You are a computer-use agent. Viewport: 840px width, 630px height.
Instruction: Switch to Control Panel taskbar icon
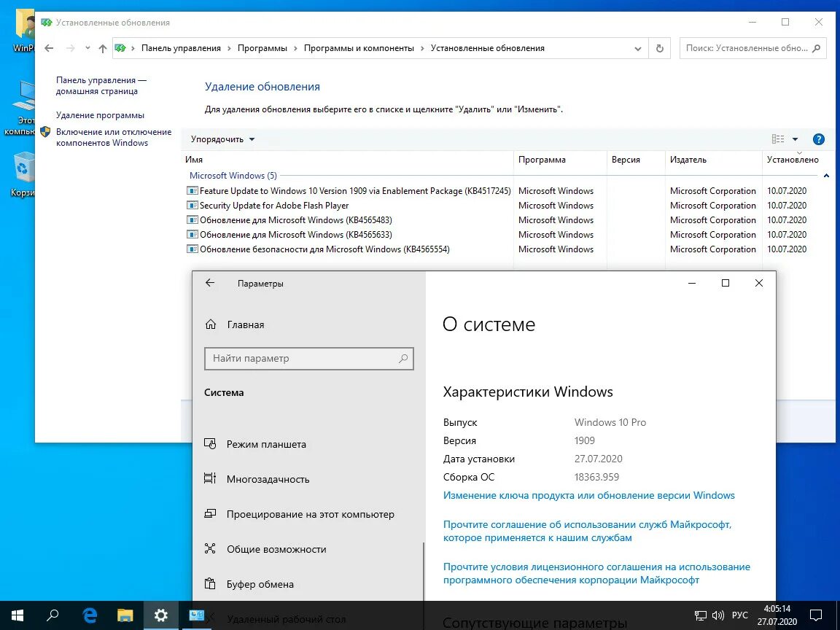(x=197, y=615)
